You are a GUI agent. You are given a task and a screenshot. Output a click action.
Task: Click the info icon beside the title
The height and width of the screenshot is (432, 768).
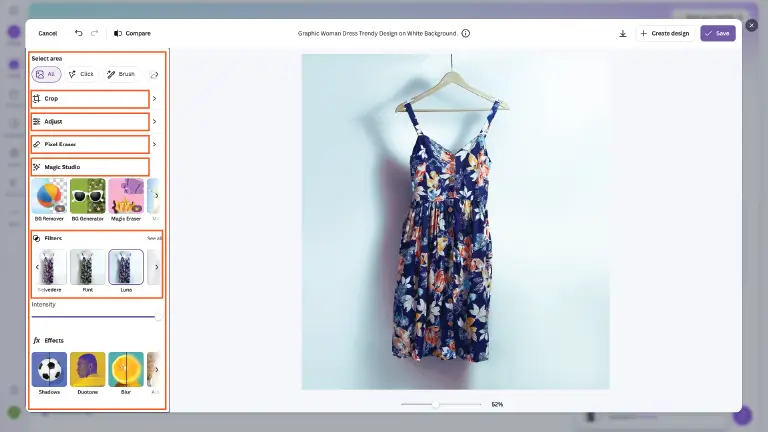click(466, 33)
